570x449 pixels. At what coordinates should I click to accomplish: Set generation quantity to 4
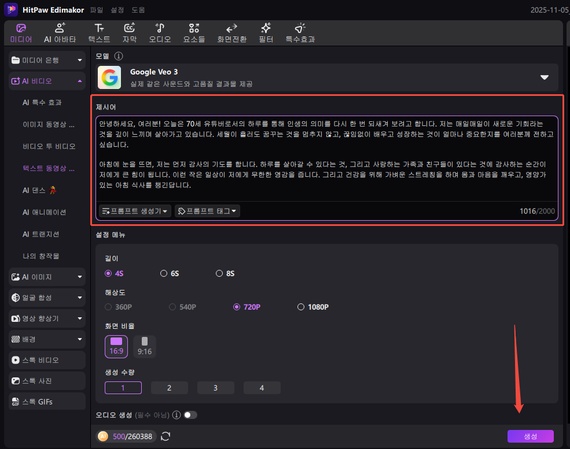pyautogui.click(x=262, y=388)
